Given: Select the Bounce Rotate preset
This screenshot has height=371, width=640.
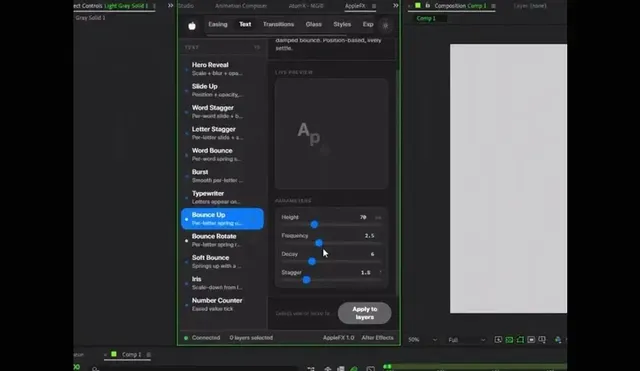Looking at the screenshot, I should 222,240.
